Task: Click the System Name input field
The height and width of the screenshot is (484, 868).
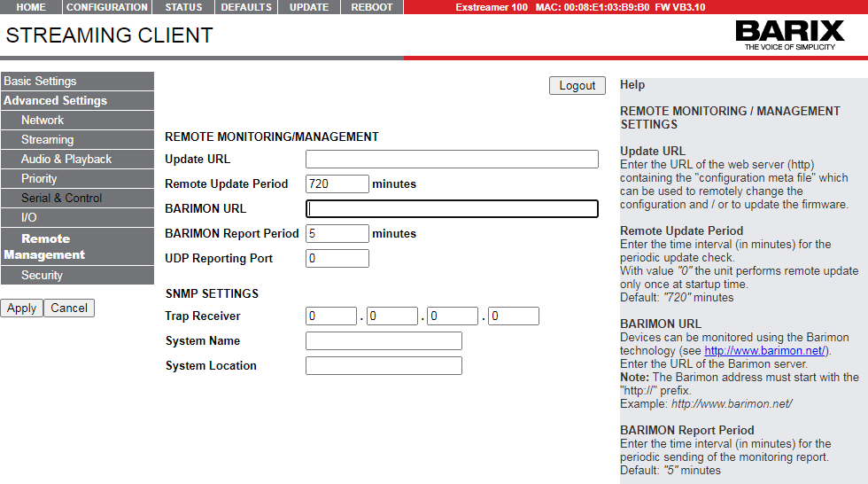Action: (x=384, y=341)
